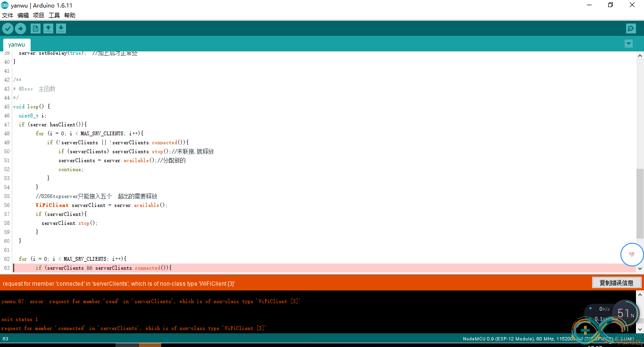Open the 文件 menu

(8, 16)
